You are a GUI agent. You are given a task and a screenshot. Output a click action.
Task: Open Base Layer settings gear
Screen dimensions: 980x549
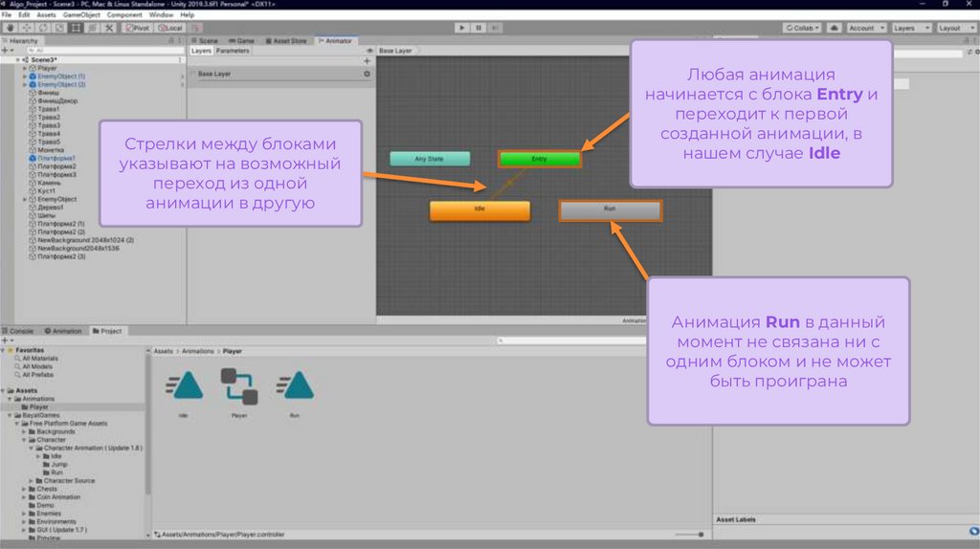pyautogui.click(x=367, y=74)
